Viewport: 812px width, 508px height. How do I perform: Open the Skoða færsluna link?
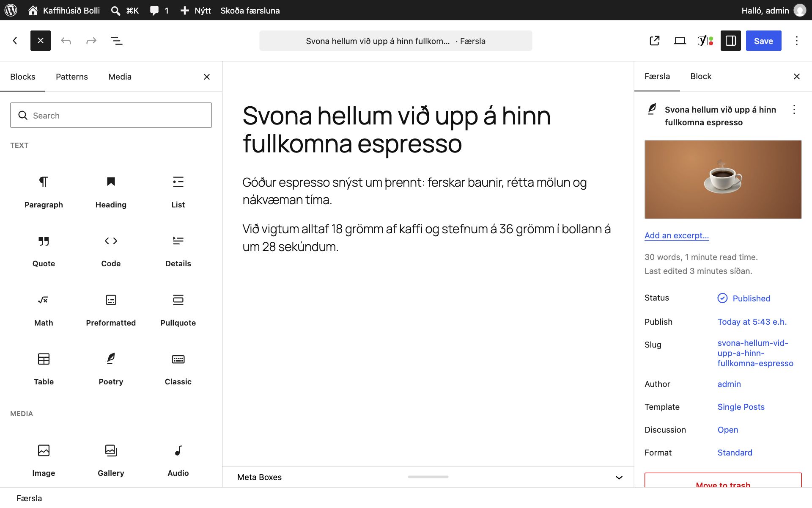[250, 10]
